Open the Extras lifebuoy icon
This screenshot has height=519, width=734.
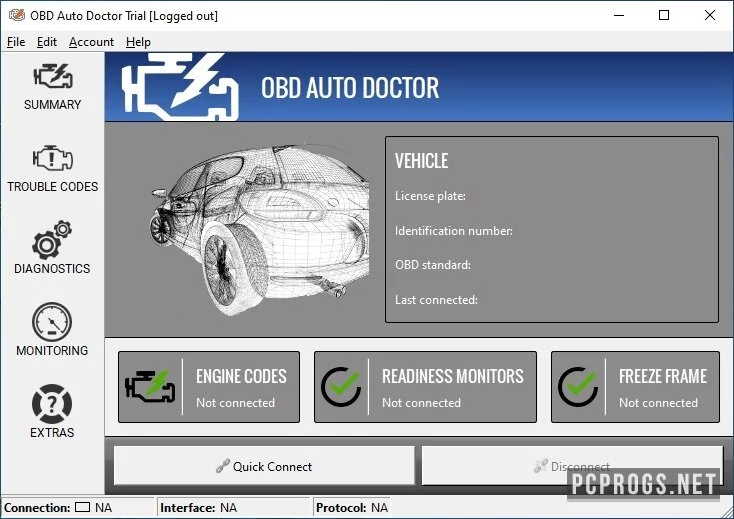point(52,404)
